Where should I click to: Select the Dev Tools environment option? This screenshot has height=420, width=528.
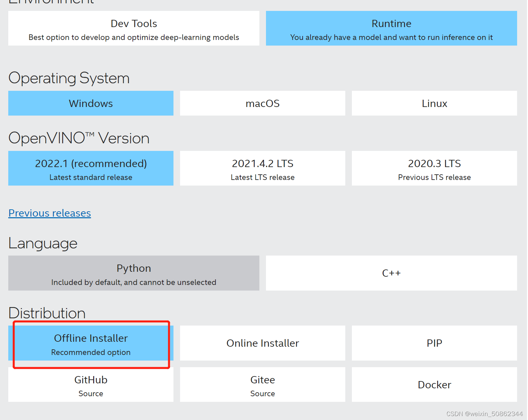pyautogui.click(x=134, y=28)
